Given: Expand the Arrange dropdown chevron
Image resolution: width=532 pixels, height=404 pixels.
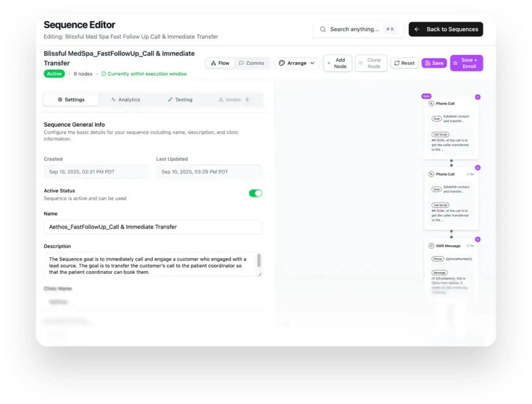Looking at the screenshot, I should pyautogui.click(x=312, y=63).
